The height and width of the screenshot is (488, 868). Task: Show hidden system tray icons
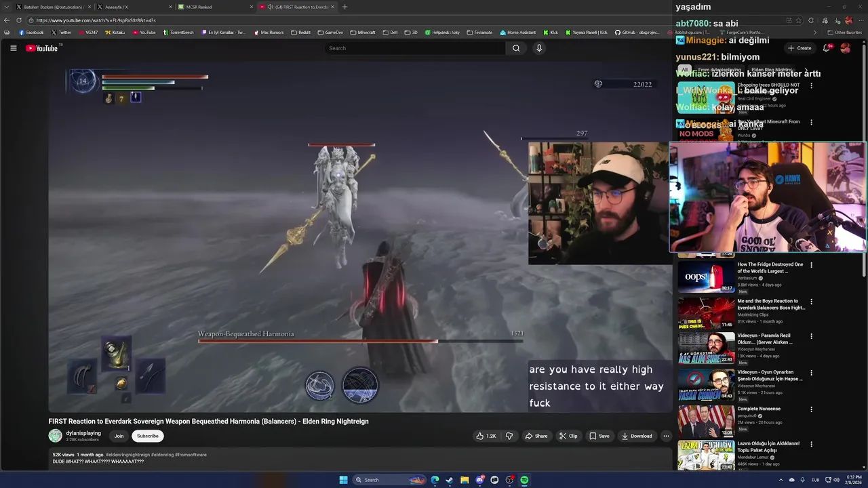coord(781,480)
